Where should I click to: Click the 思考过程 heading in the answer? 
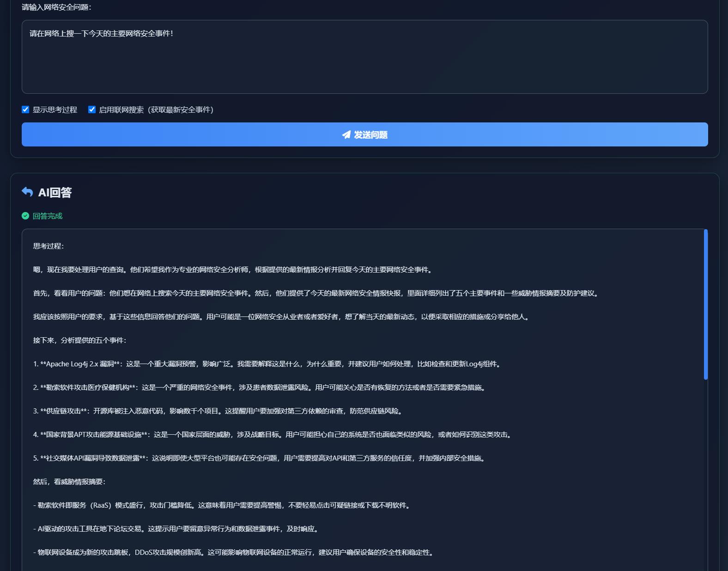point(48,246)
